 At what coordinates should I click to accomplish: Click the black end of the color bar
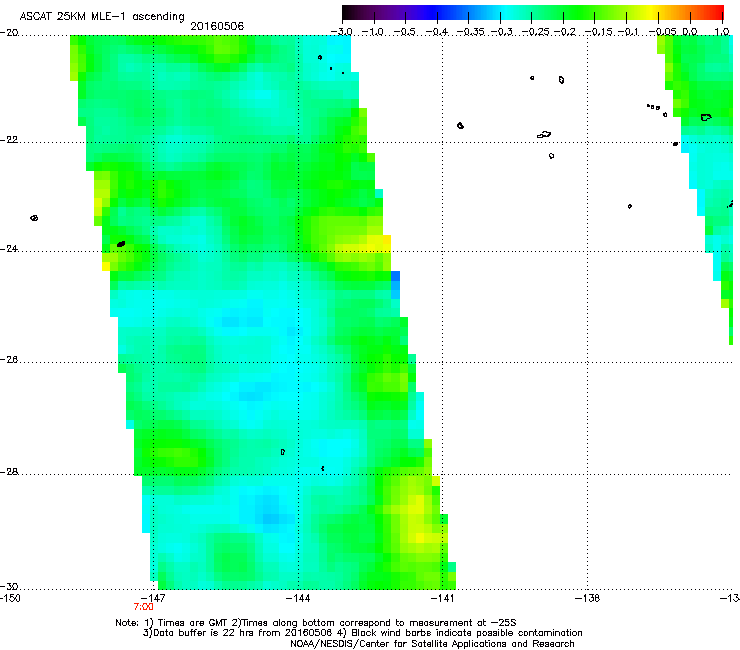point(348,12)
